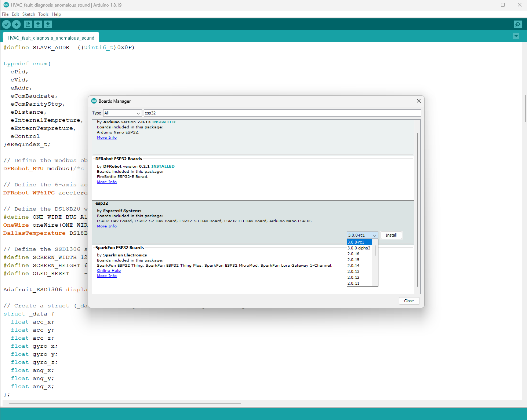Click the New sketch icon
527x420 pixels.
point(28,24)
